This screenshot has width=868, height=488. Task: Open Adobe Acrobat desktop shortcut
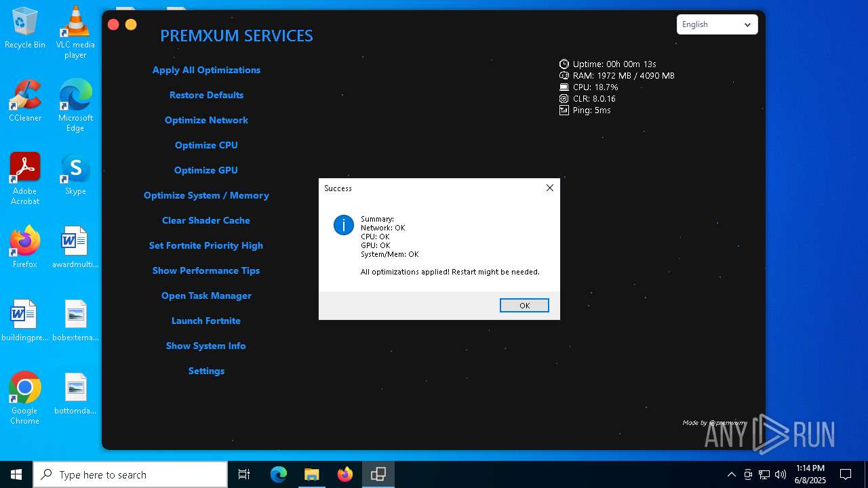tap(24, 179)
